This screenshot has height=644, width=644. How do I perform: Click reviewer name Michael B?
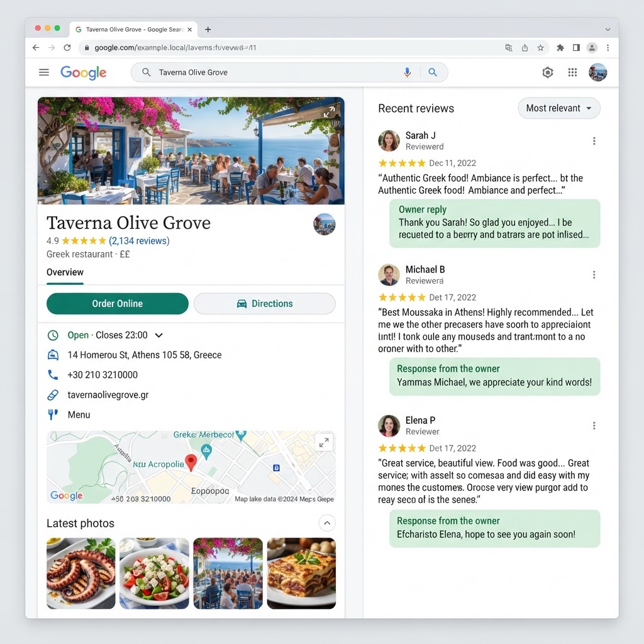coord(425,269)
